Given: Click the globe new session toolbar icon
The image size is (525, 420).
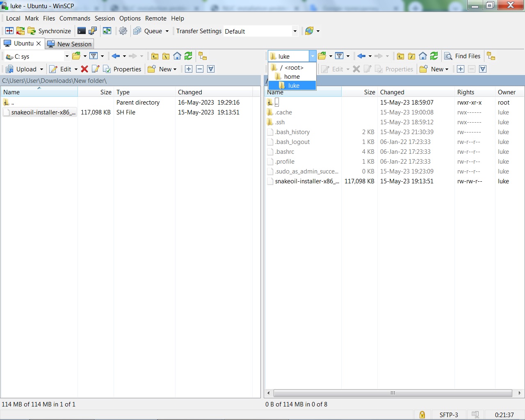Looking at the screenshot, I should click(x=309, y=31).
